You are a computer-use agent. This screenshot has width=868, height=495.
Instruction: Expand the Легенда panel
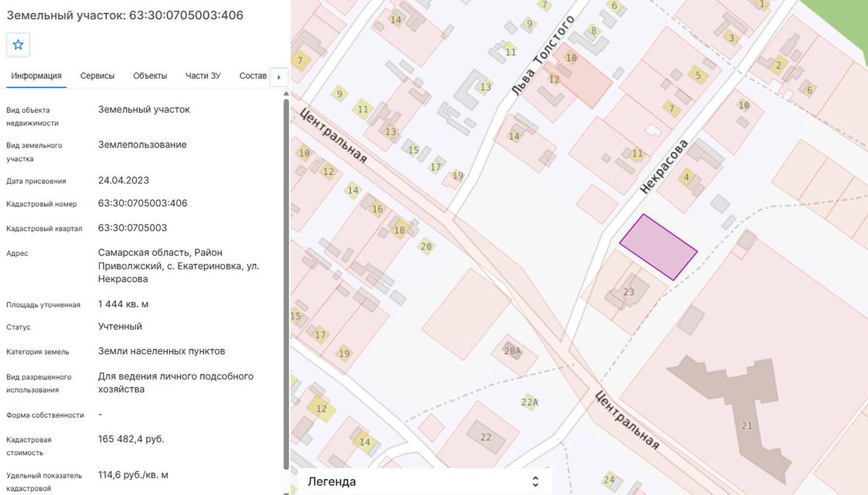[425, 481]
